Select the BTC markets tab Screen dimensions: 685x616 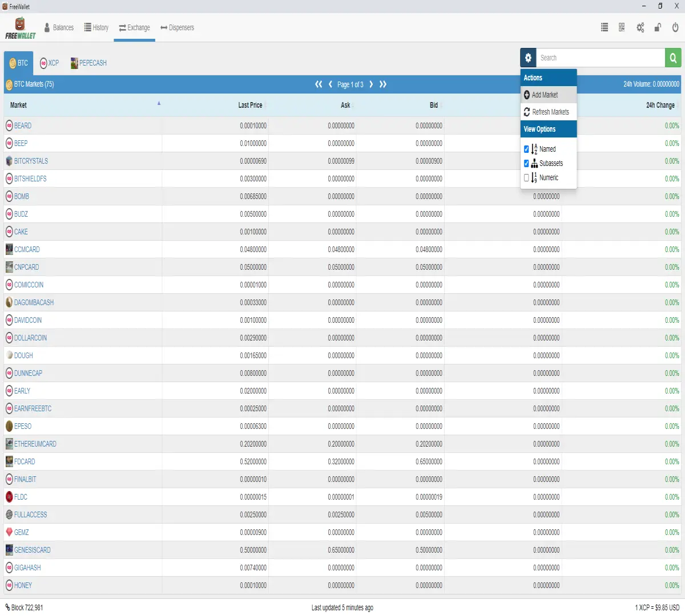click(18, 63)
